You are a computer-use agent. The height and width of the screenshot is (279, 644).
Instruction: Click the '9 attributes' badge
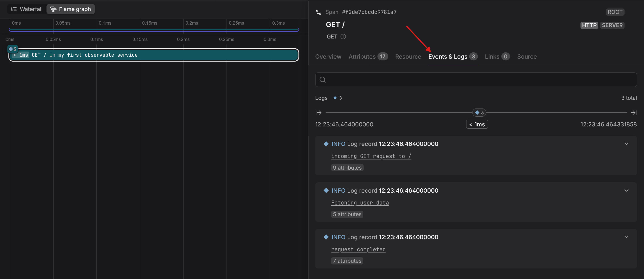point(347,168)
